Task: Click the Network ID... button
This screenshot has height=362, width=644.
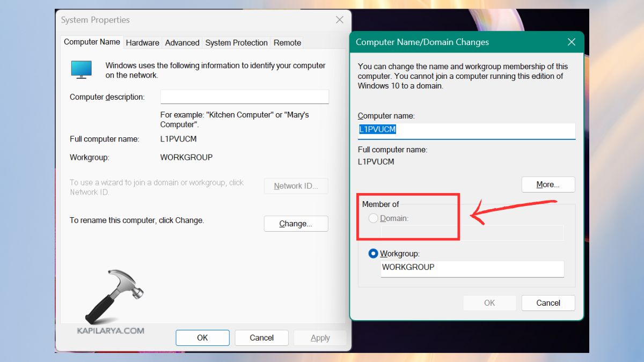Action: 296,186
